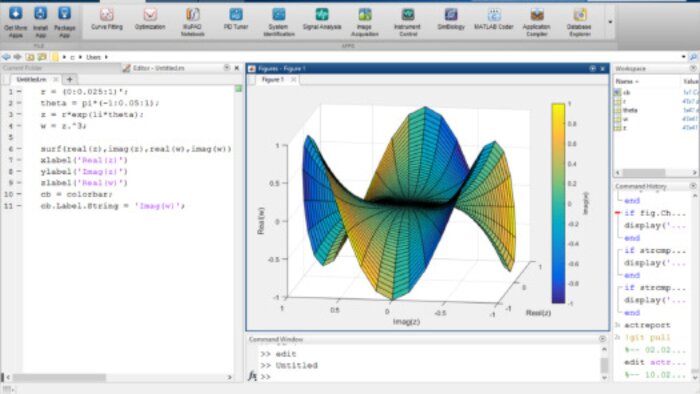Click the Workspace horizontal scrollbar
The width and height of the screenshot is (700, 394).
point(644,172)
